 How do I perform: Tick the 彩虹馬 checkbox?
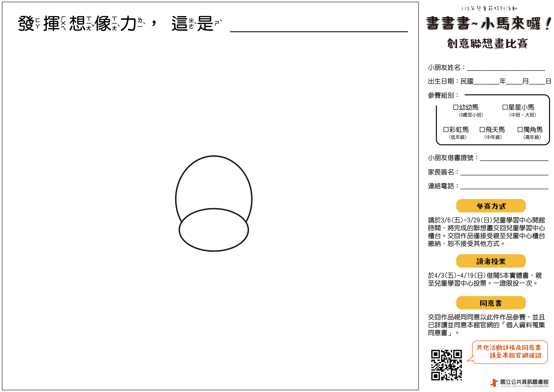click(446, 130)
